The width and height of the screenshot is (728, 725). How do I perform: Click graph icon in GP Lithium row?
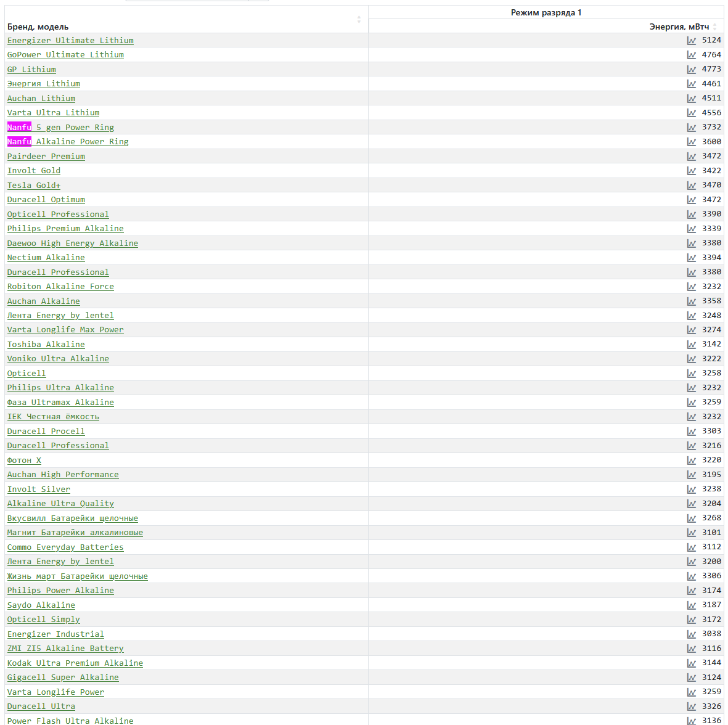(x=691, y=69)
